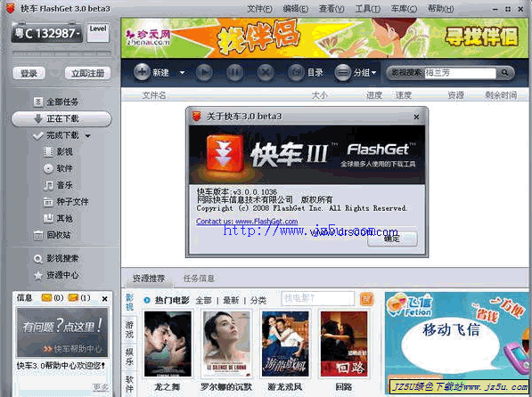Click the delete task X toolbar icon

pos(266,72)
